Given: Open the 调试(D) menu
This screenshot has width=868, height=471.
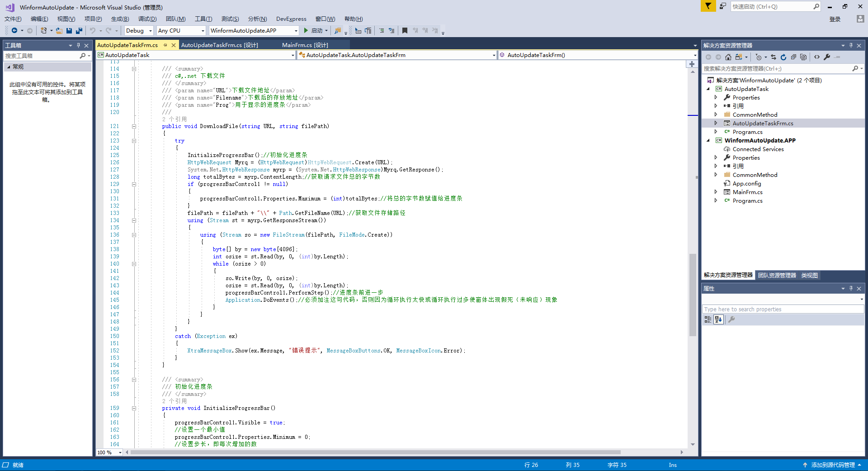Looking at the screenshot, I should [147, 19].
